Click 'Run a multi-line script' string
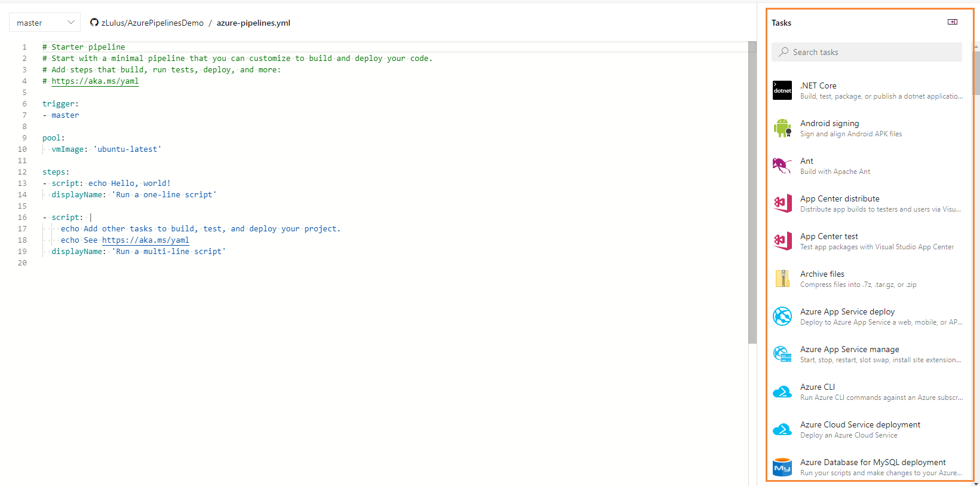Viewport: 980px width, 486px height. [x=169, y=252]
